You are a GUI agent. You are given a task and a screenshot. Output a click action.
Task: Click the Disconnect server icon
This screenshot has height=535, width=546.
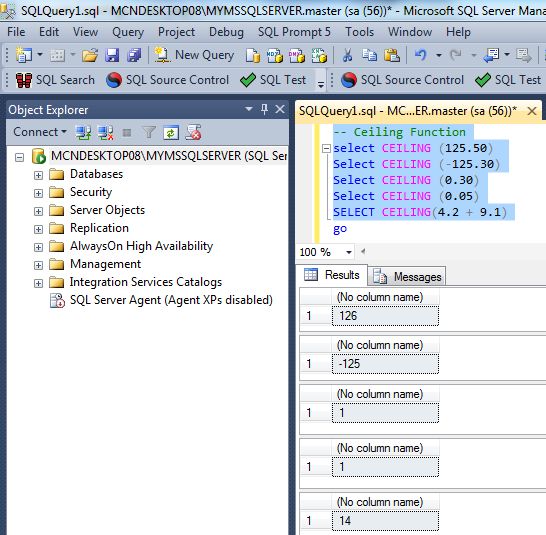click(106, 133)
